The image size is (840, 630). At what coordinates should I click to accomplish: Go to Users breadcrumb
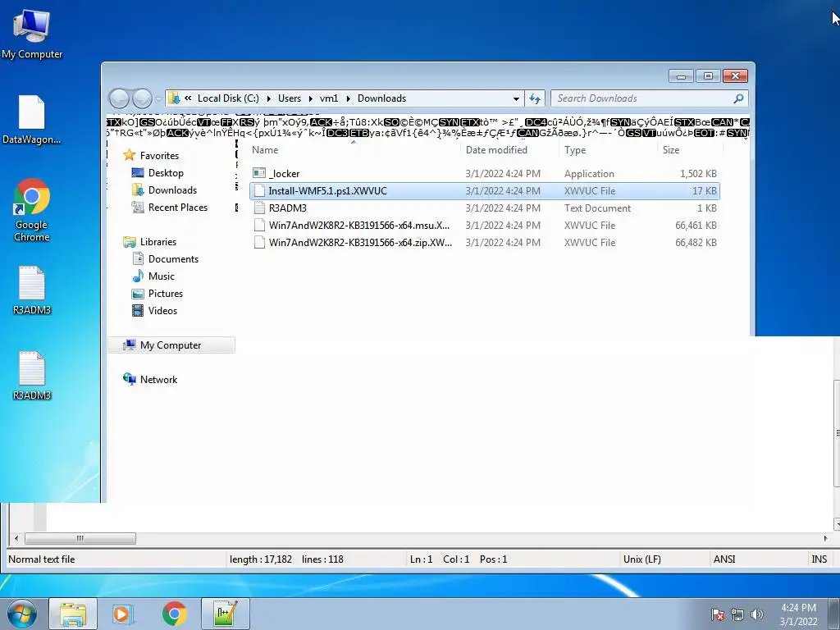coord(290,98)
